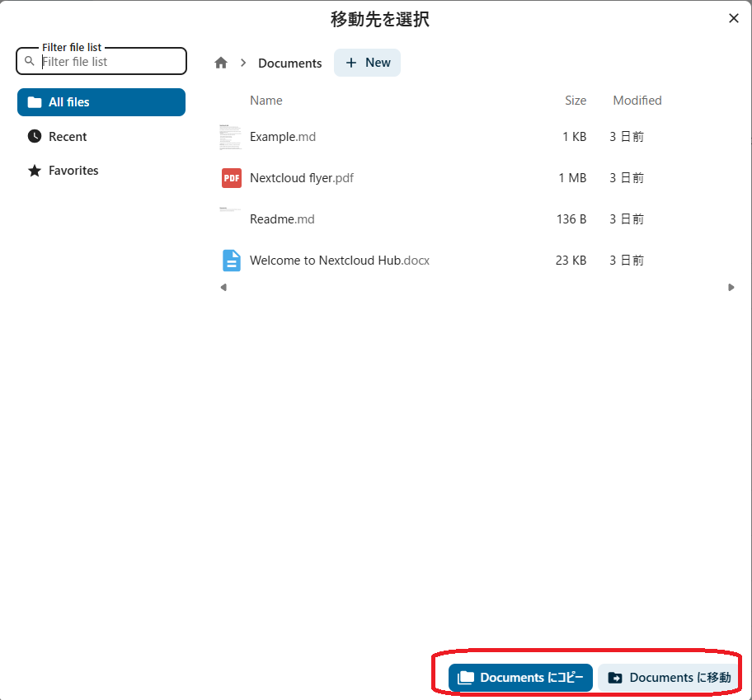The height and width of the screenshot is (700, 752).
Task: Click the Example.md thumbnail preview
Action: coord(231,137)
